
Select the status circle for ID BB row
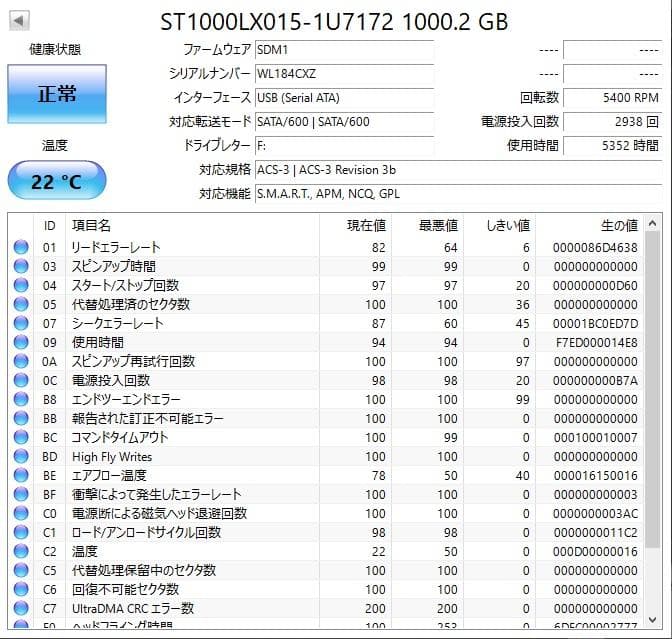(x=21, y=418)
